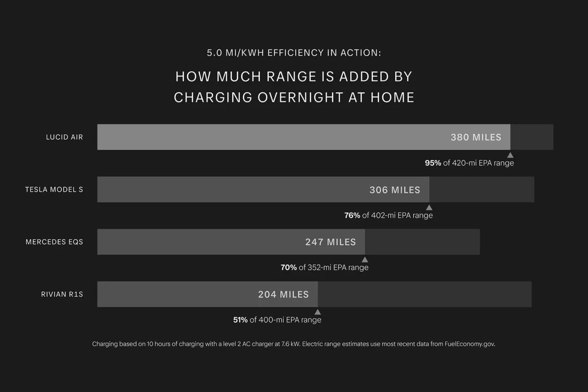The height and width of the screenshot is (392, 588).
Task: Select the 204 MILES bar label
Action: 283,295
